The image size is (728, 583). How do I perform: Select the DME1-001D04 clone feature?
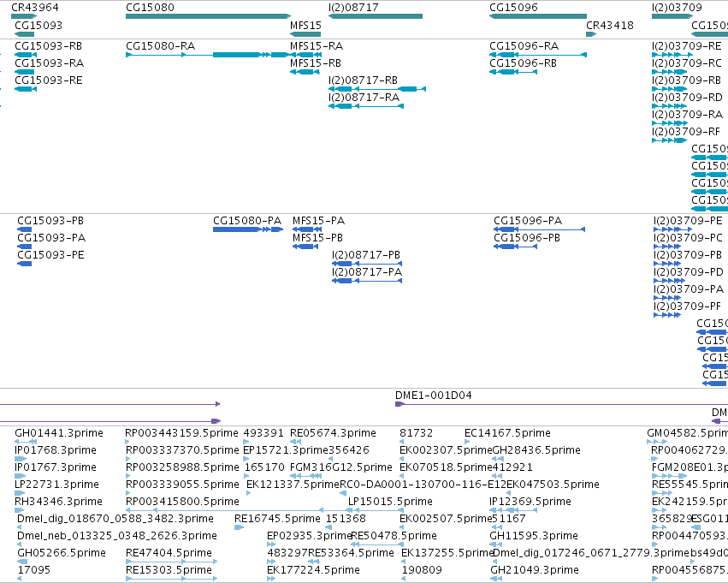pyautogui.click(x=561, y=404)
